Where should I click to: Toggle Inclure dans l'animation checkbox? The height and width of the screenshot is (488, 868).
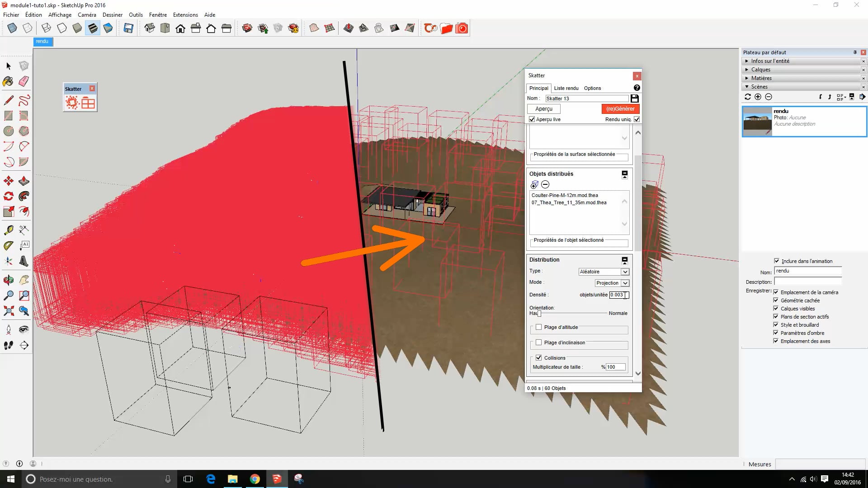777,261
